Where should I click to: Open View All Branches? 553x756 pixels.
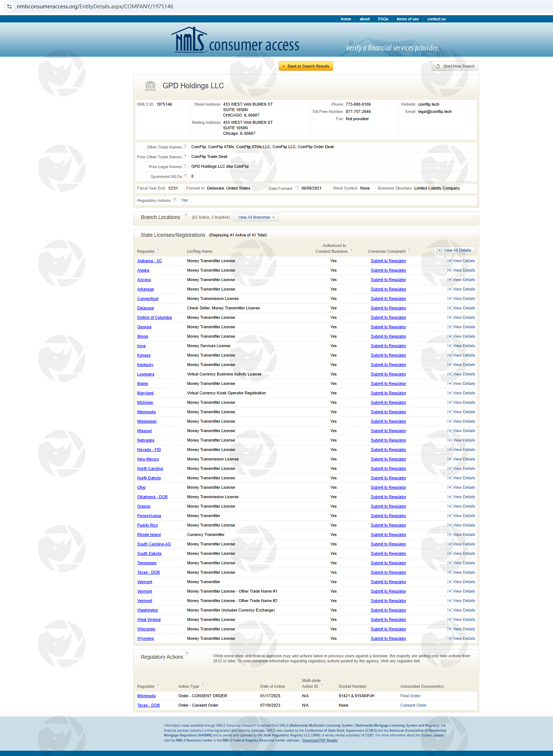(256, 217)
